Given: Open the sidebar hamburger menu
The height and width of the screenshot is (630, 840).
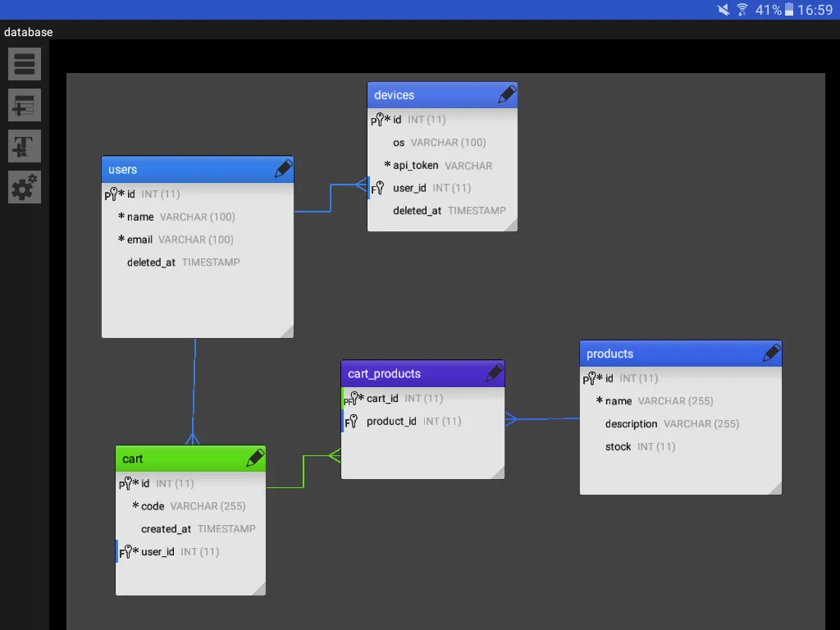Looking at the screenshot, I should click(x=24, y=64).
